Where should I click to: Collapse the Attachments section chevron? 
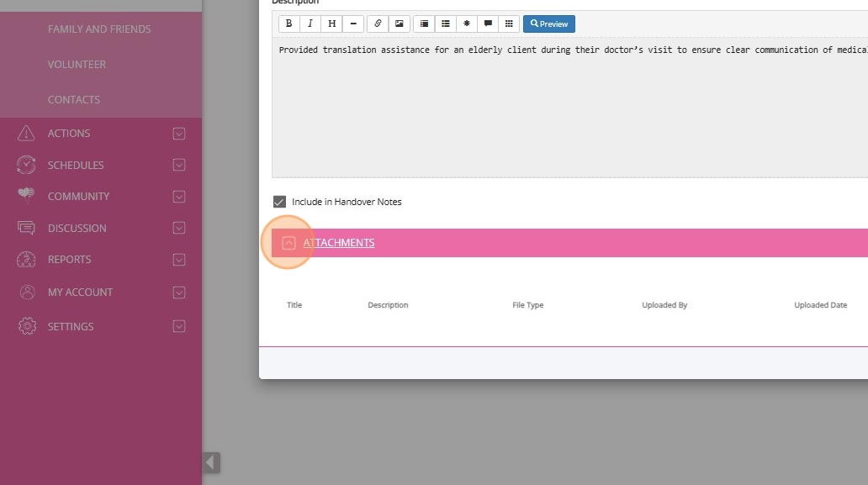pyautogui.click(x=288, y=243)
